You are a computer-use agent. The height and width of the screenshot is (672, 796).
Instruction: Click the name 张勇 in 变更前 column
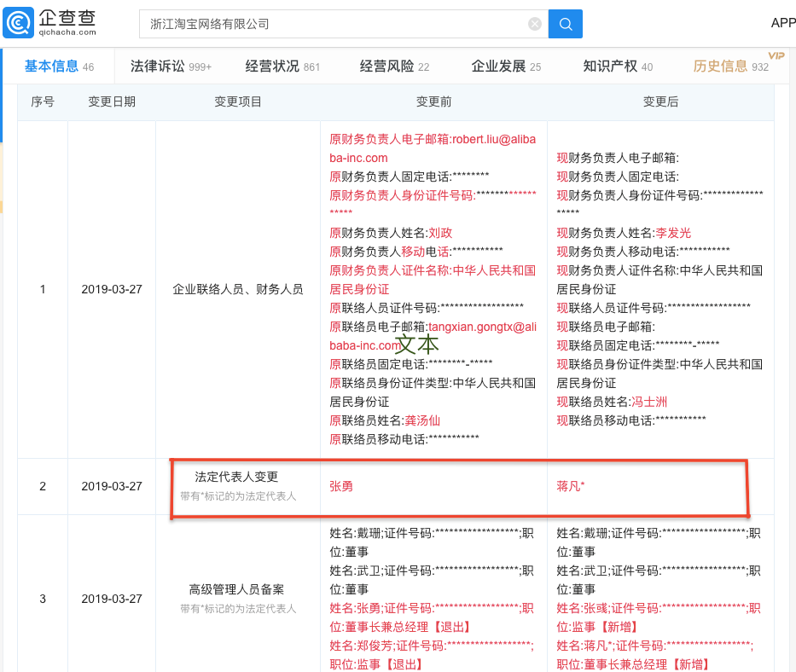(341, 486)
